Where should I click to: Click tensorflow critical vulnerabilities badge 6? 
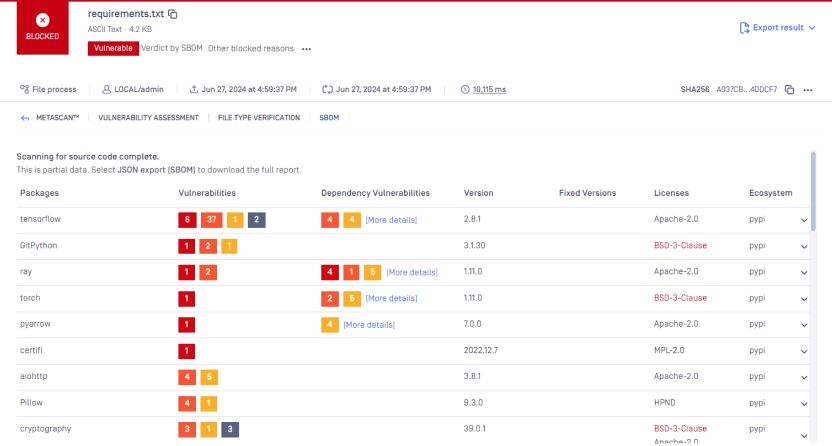pos(187,220)
